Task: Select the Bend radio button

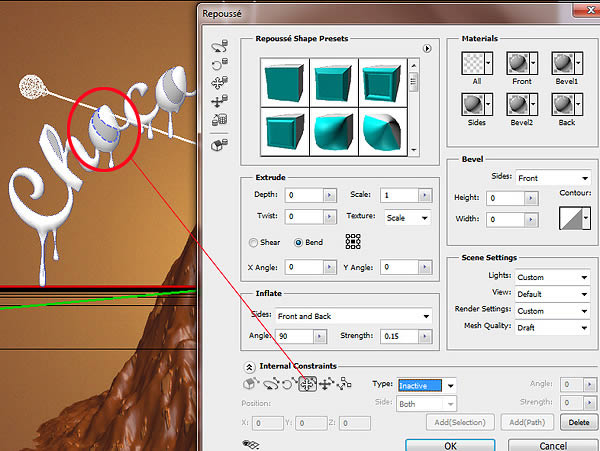Action: point(298,243)
